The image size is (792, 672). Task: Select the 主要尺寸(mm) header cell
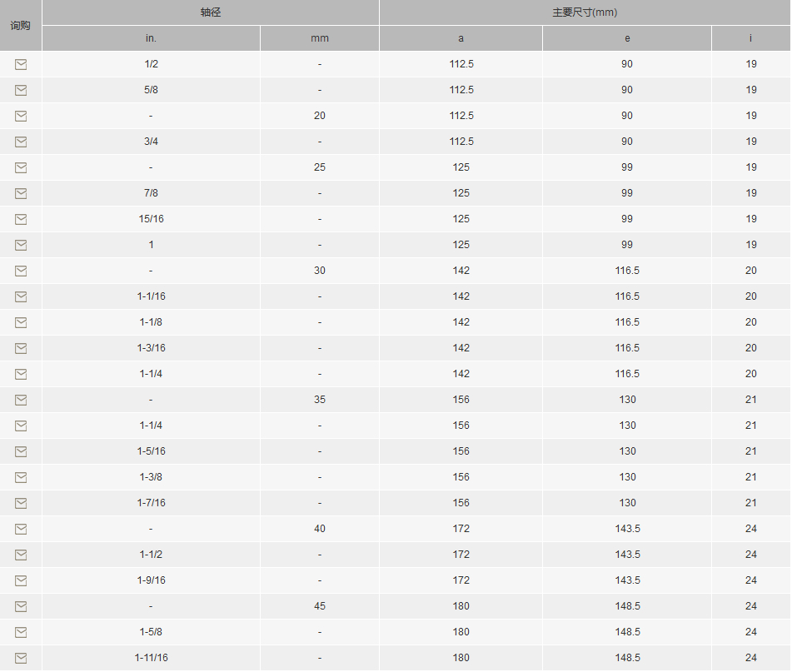585,12
